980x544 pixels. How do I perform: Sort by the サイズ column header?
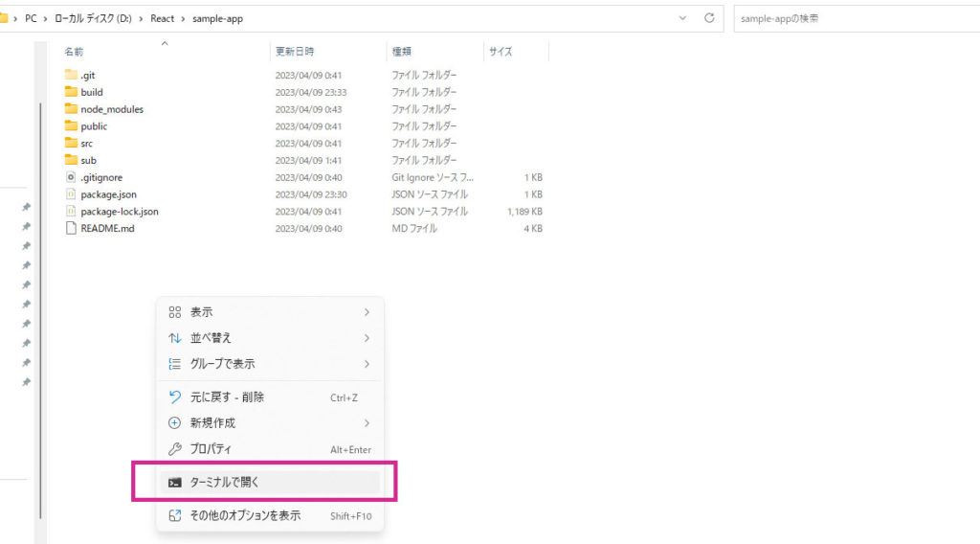(500, 52)
